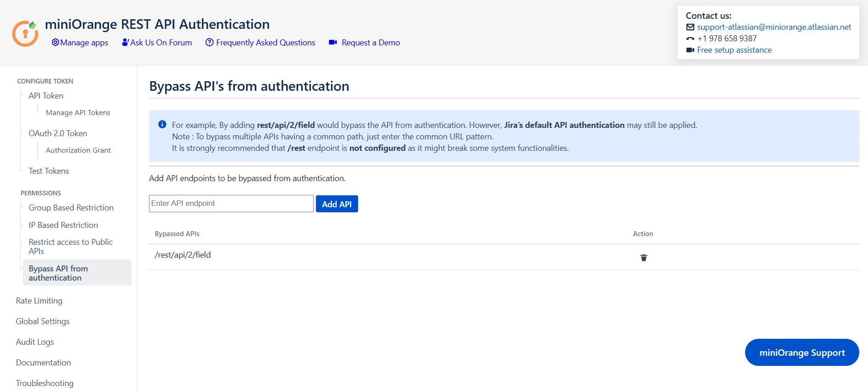Image resolution: width=868 pixels, height=392 pixels.
Task: Click the PERMISSIONS sidebar heading
Action: pos(41,193)
